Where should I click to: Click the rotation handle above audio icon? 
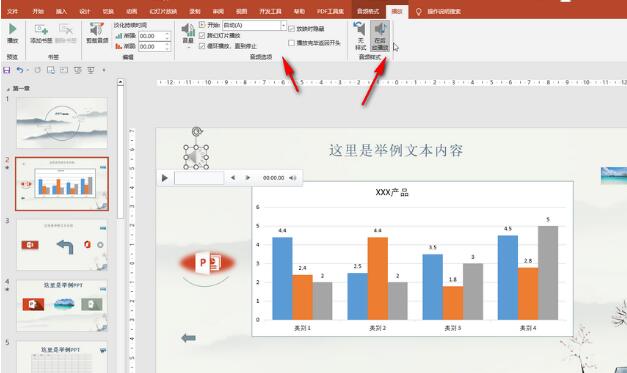point(196,131)
